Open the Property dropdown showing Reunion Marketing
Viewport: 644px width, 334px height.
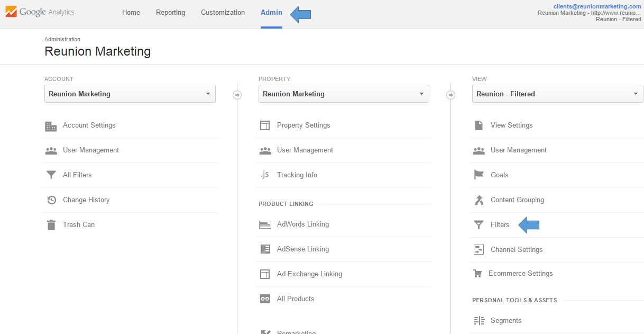(344, 94)
